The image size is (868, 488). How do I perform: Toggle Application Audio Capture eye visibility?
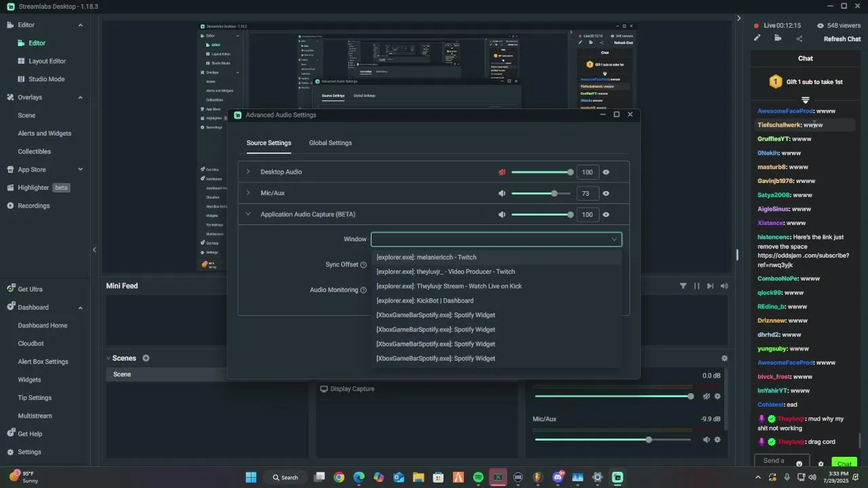(606, 214)
